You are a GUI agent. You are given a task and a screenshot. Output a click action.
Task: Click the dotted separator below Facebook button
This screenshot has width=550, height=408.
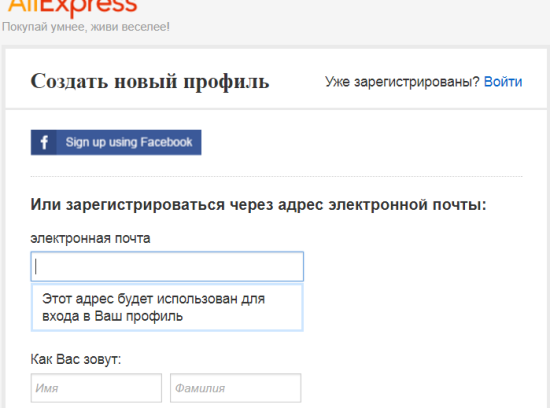[276, 176]
